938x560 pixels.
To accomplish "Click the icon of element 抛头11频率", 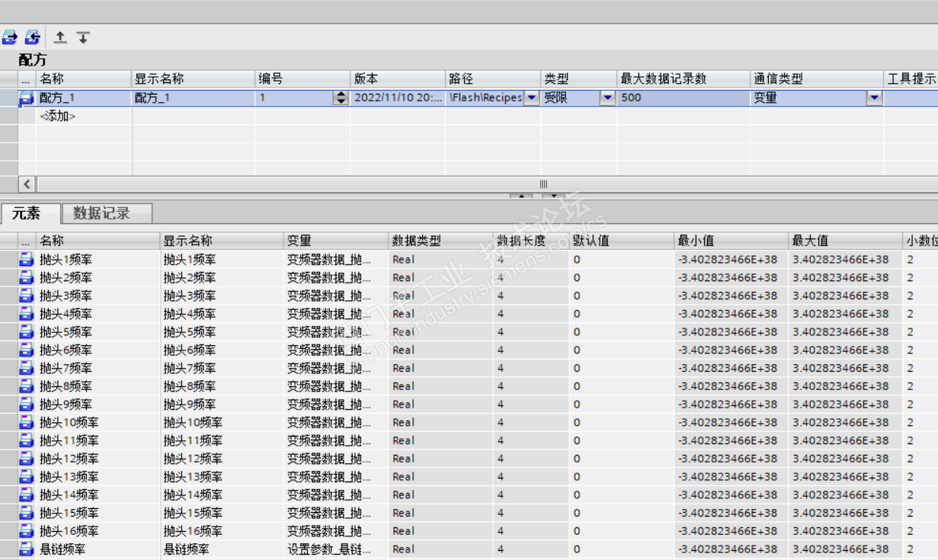I will click(27, 440).
